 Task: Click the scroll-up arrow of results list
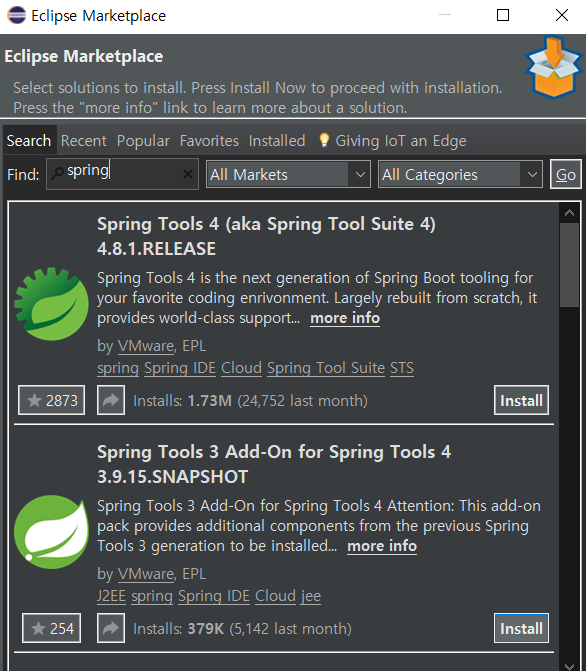[569, 213]
